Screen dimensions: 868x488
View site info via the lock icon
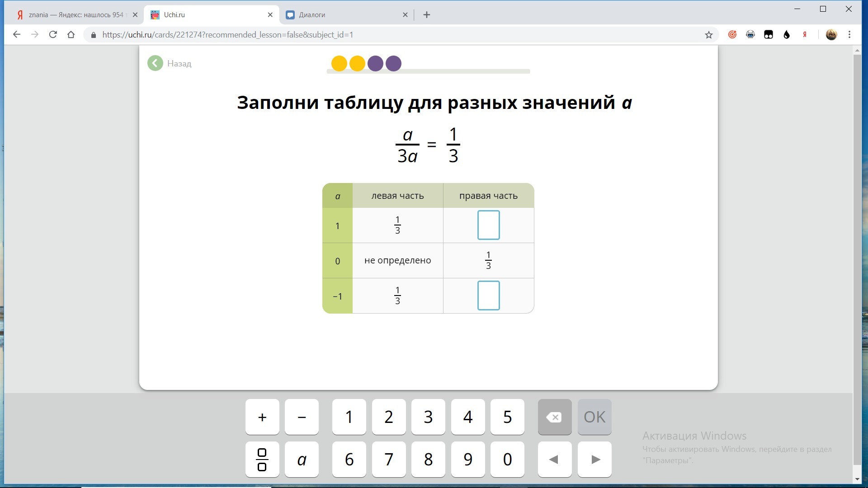click(94, 35)
